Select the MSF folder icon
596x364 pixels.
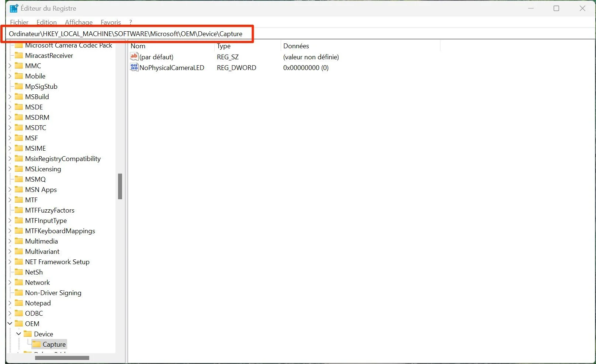click(19, 138)
